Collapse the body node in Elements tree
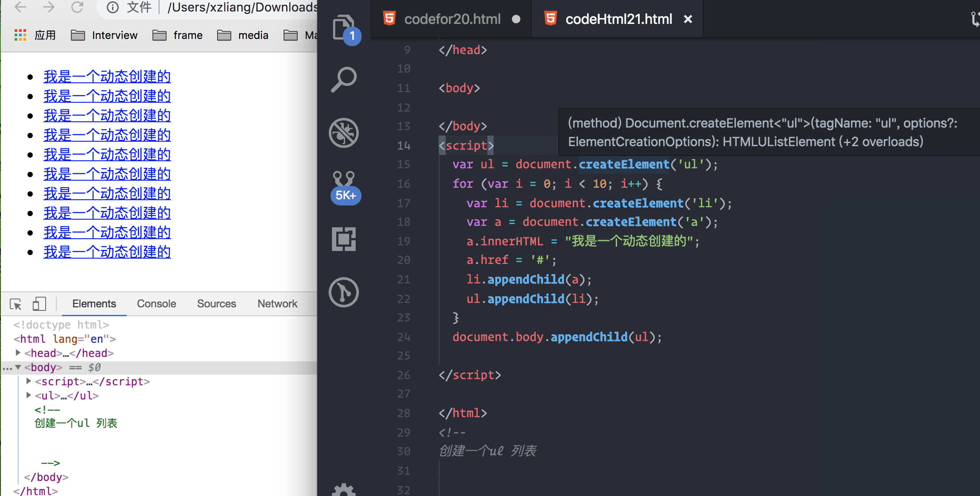Image resolution: width=980 pixels, height=496 pixels. coord(18,367)
